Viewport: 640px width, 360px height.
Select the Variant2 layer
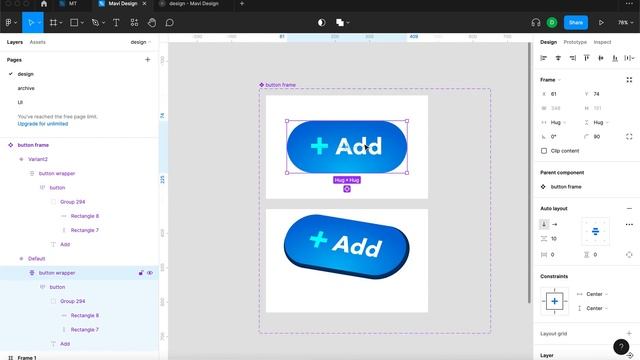38,159
